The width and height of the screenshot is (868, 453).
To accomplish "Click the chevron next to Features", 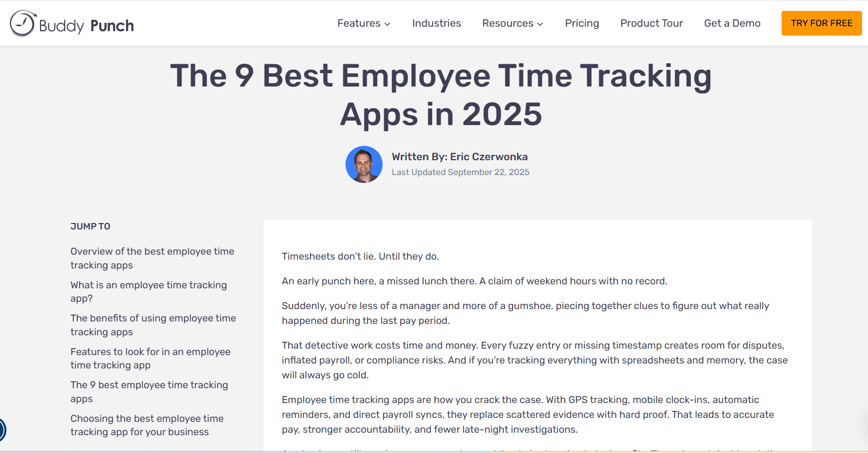I will tap(388, 24).
